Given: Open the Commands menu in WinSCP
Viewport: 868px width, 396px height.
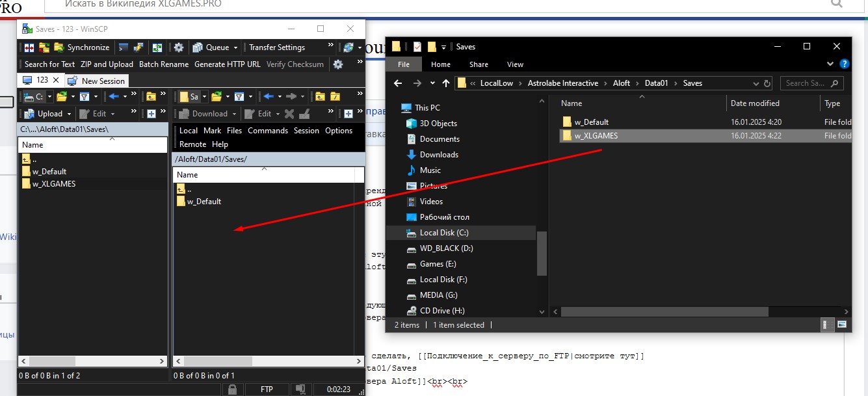Looking at the screenshot, I should point(267,131).
